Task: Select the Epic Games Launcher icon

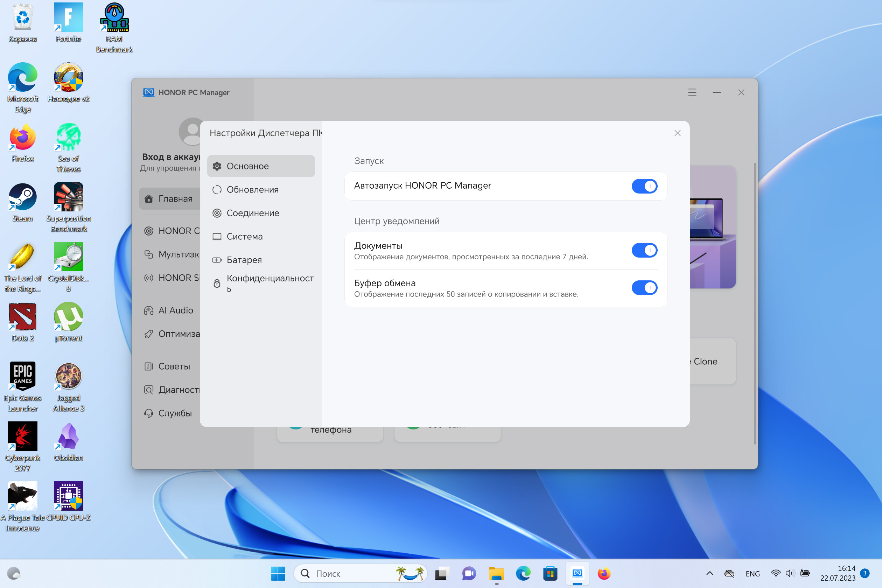Action: (23, 387)
